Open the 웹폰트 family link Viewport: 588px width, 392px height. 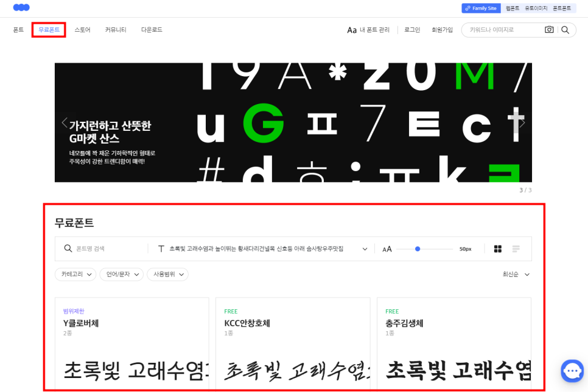click(513, 9)
